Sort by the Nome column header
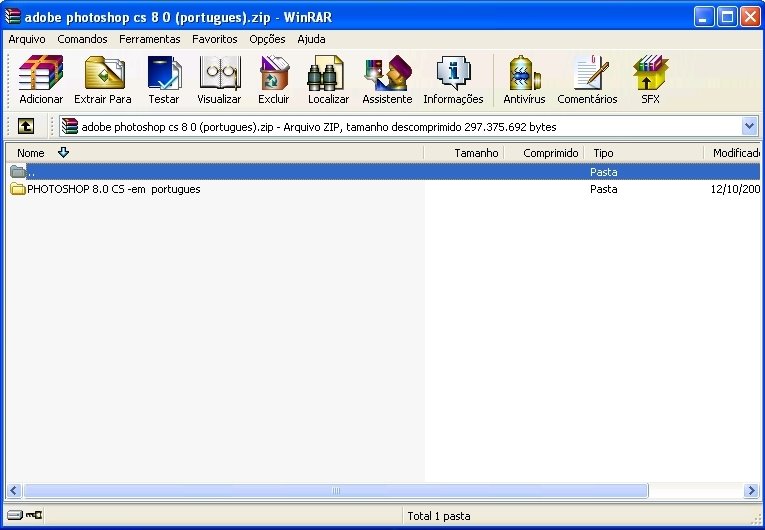 [215, 153]
